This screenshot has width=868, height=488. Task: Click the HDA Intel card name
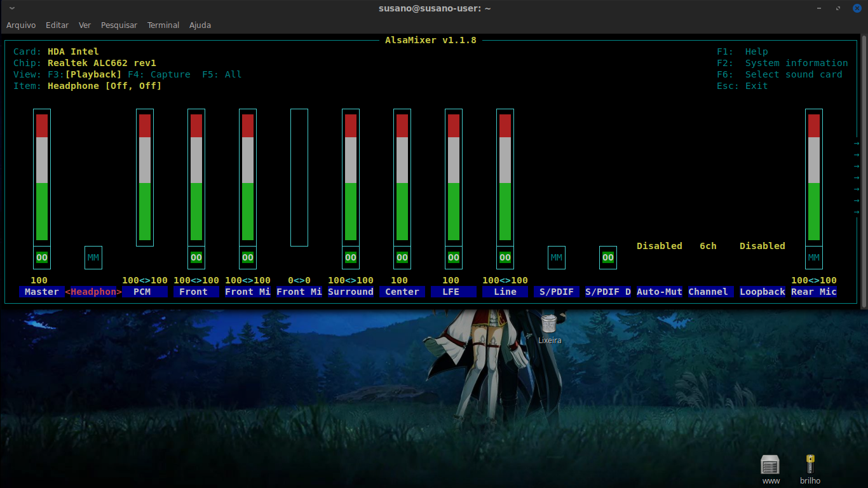pos(73,51)
